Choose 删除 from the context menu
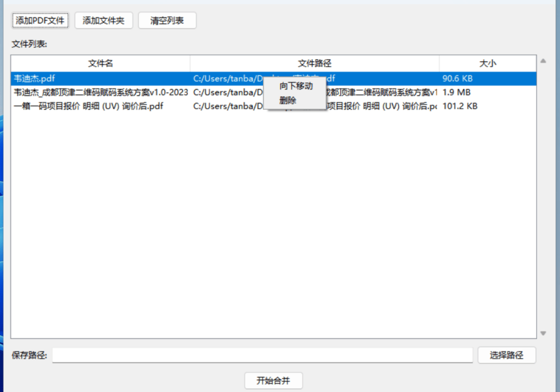This screenshot has width=560, height=392. click(x=288, y=101)
